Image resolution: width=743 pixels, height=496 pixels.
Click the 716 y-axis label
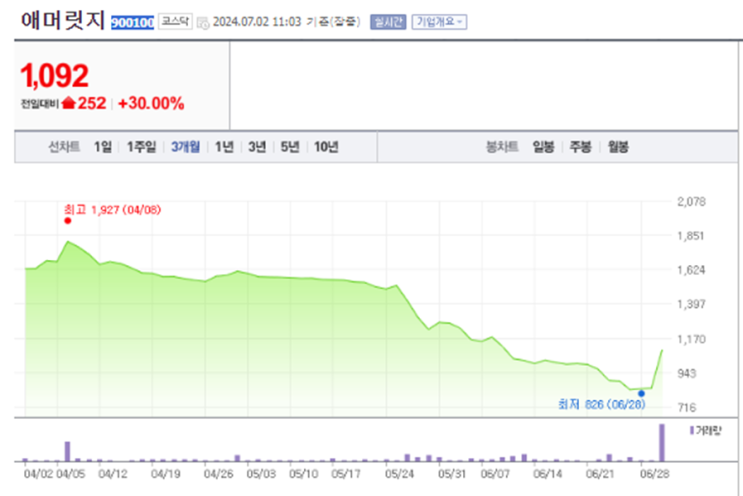pyautogui.click(x=687, y=407)
